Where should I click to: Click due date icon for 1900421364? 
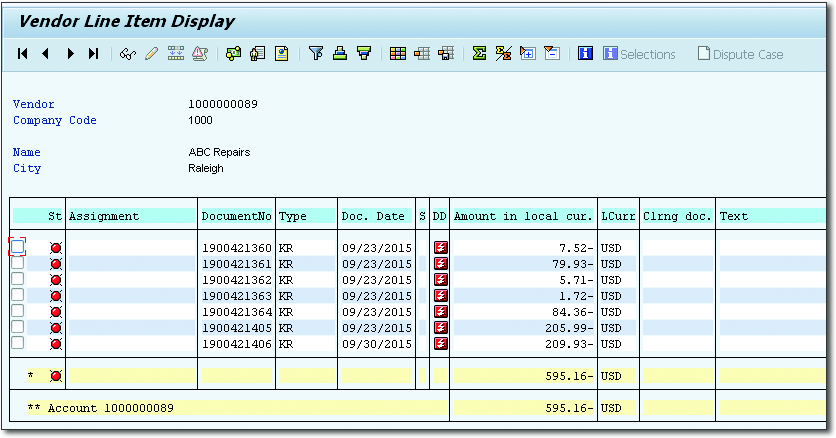[440, 312]
